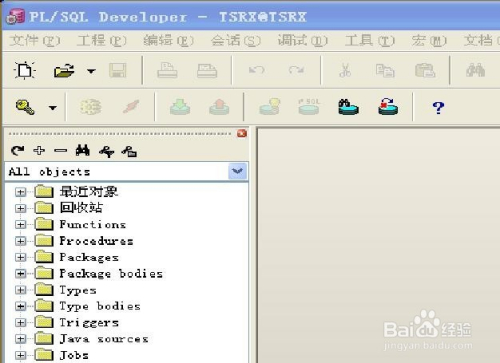Click the Commit green down arrow icon
The width and height of the screenshot is (500, 363).
(180, 107)
